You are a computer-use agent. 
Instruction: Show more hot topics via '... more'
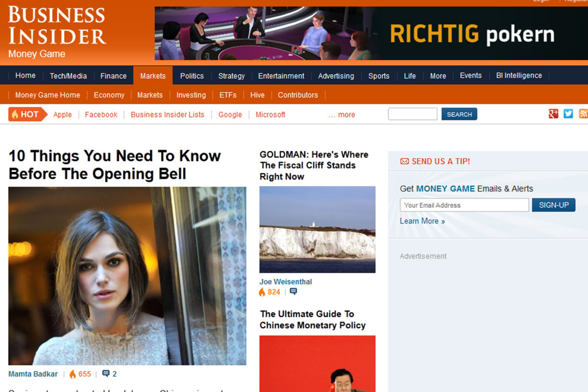342,115
